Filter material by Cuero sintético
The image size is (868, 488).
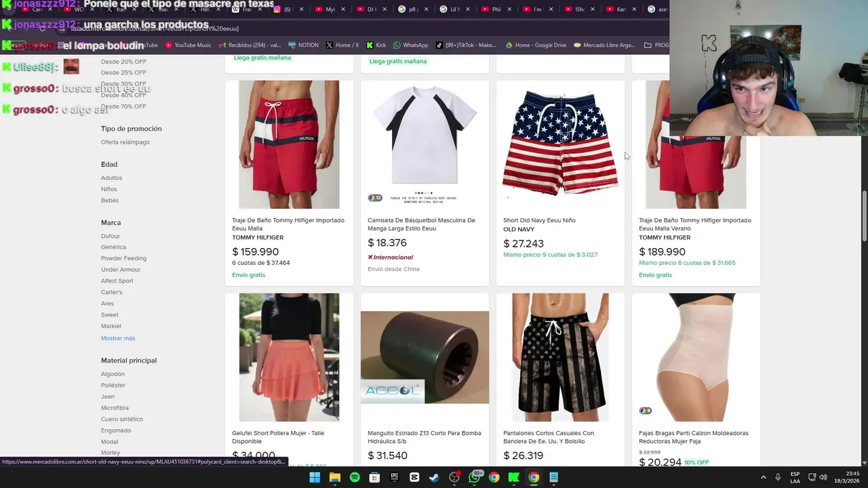pos(122,419)
